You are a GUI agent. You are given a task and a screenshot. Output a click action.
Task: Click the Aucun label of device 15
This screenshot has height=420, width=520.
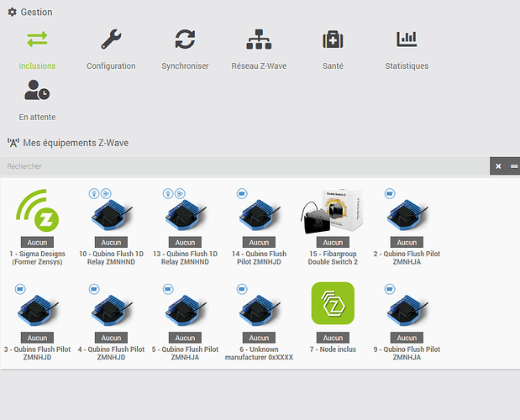point(333,242)
